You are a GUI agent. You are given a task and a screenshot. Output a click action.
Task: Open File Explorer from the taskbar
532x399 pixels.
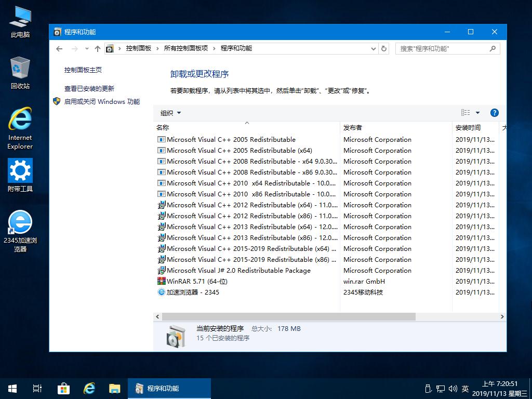click(x=115, y=389)
